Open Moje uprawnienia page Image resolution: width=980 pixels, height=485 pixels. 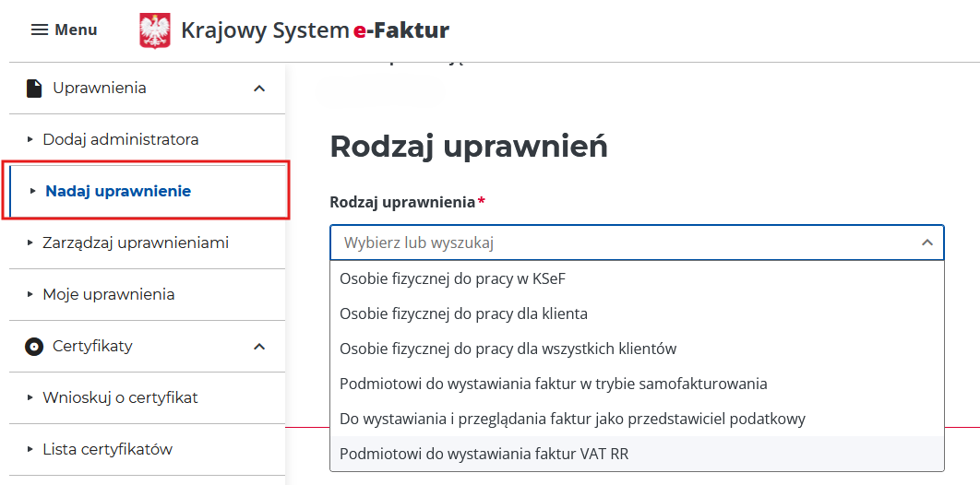pyautogui.click(x=108, y=295)
